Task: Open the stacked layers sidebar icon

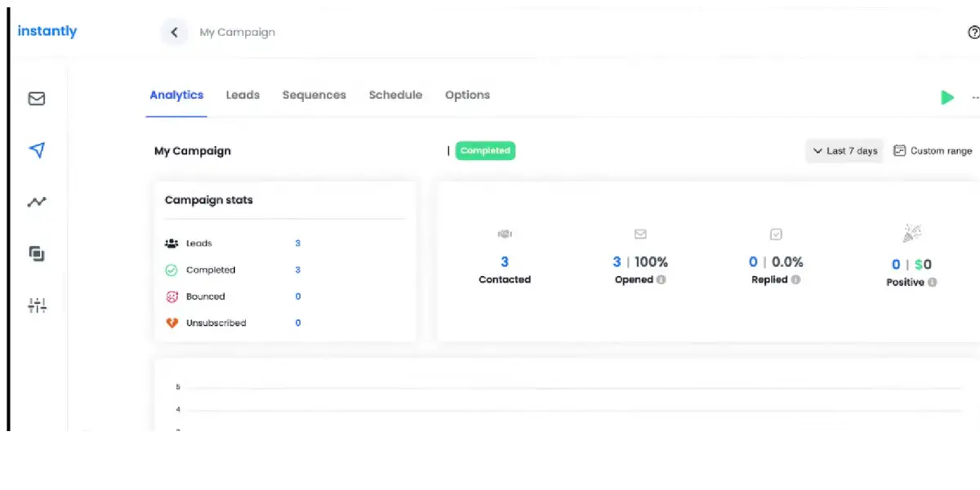Action: click(x=37, y=253)
